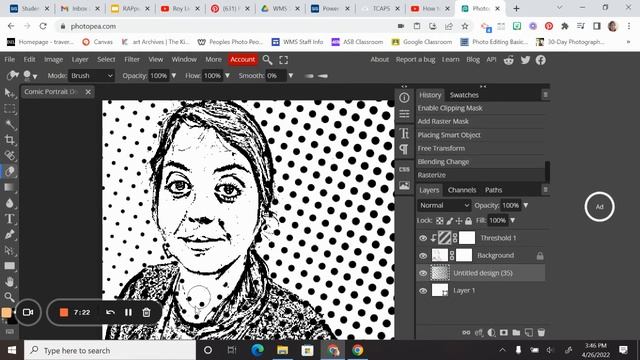This screenshot has height=360, width=640.
Task: Click the foreground color swatch
Action: pos(6,312)
